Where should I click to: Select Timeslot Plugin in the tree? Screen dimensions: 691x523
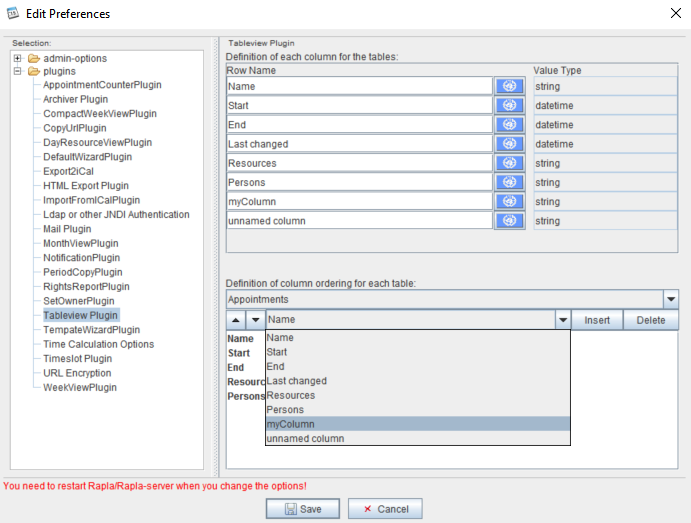pyautogui.click(x=78, y=358)
